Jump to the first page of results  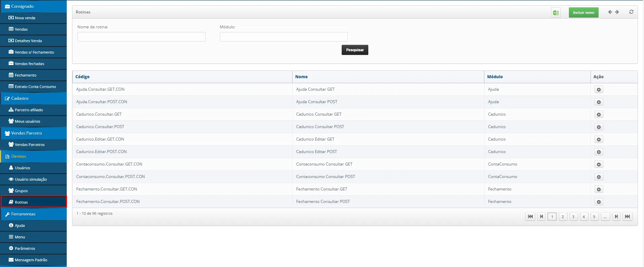tap(530, 217)
